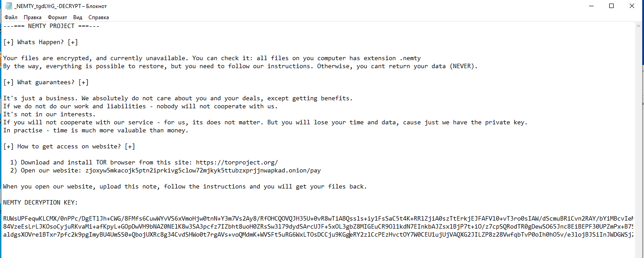Maximize the Блокнот window
Viewport: 644px width, 258px height.
(611, 6)
